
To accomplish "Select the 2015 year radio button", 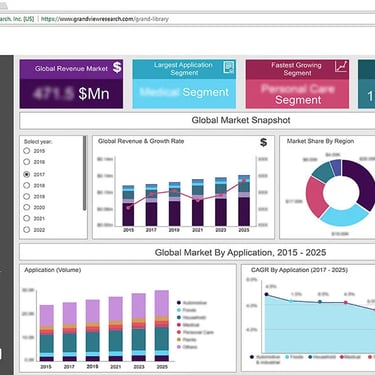I will coord(27,151).
